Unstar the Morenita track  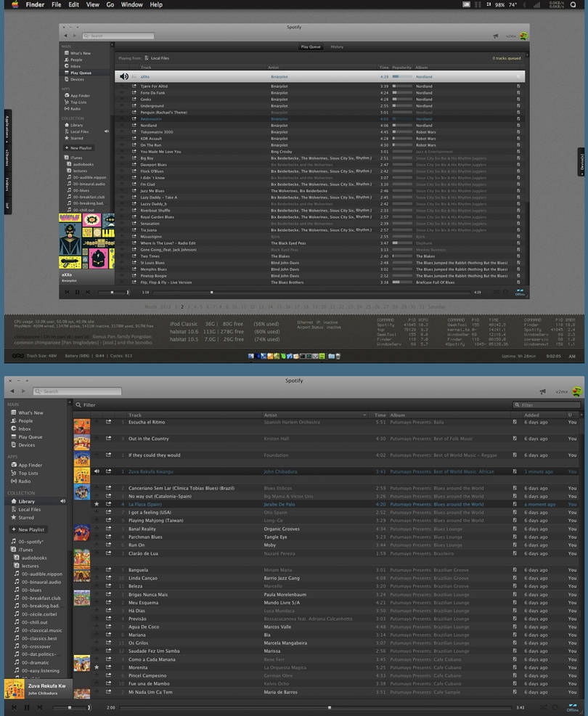click(97, 667)
